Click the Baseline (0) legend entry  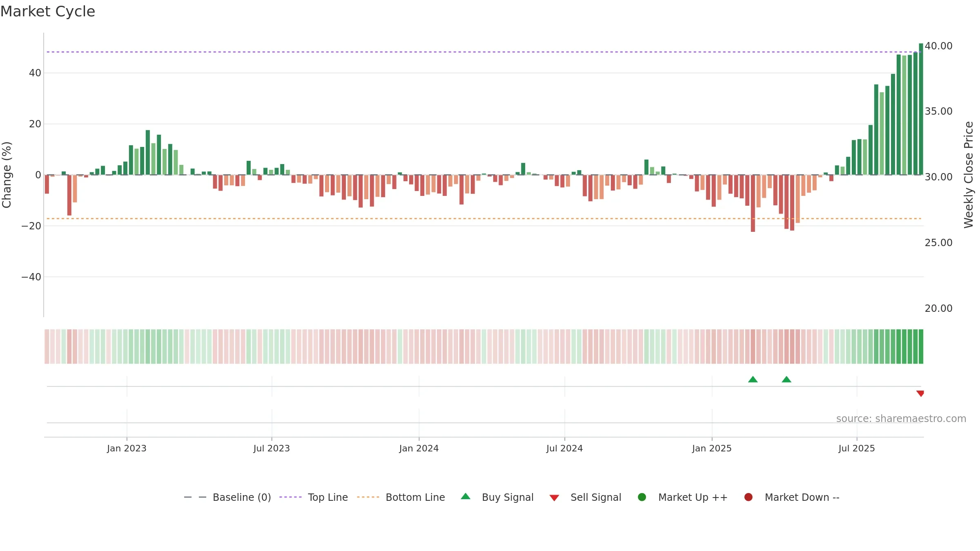click(227, 497)
